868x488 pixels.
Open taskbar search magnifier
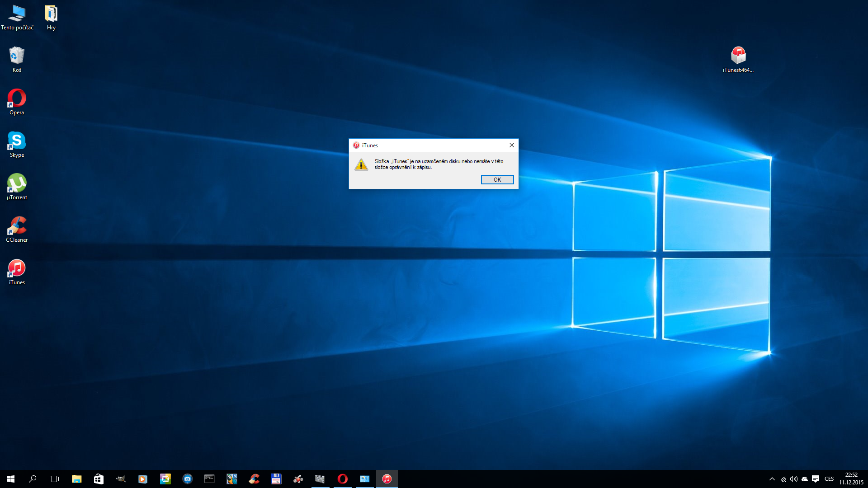[33, 479]
